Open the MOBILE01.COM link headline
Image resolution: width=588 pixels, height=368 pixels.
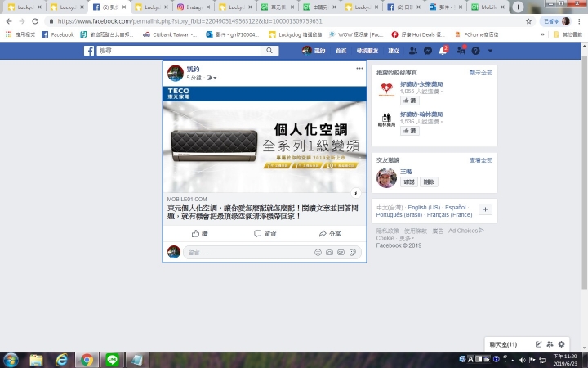tap(262, 212)
